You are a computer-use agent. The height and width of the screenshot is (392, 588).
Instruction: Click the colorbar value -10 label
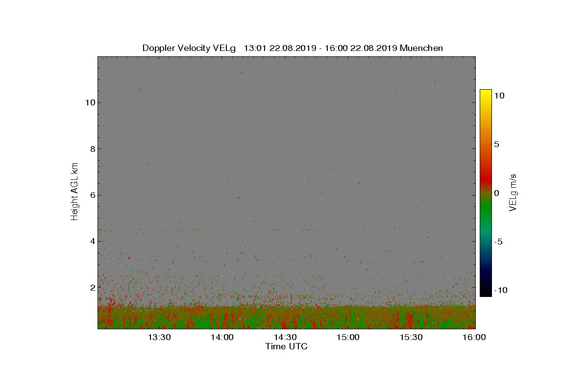coord(500,290)
